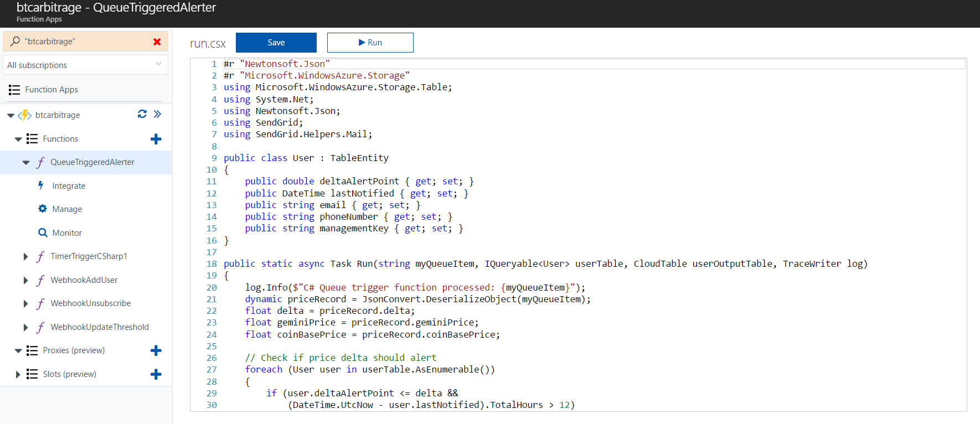Click the line 26 comment text
This screenshot has height=424, width=980.
341,358
